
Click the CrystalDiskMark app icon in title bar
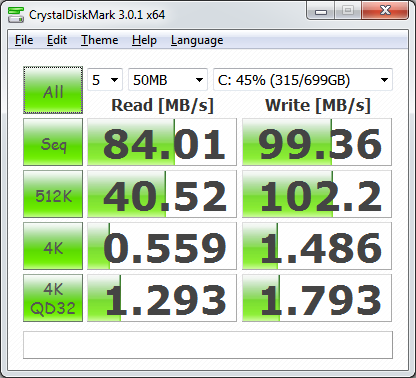pyautogui.click(x=16, y=15)
